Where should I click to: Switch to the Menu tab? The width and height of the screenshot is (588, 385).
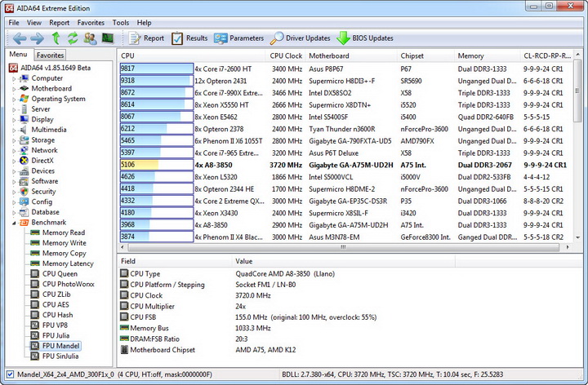[x=18, y=55]
